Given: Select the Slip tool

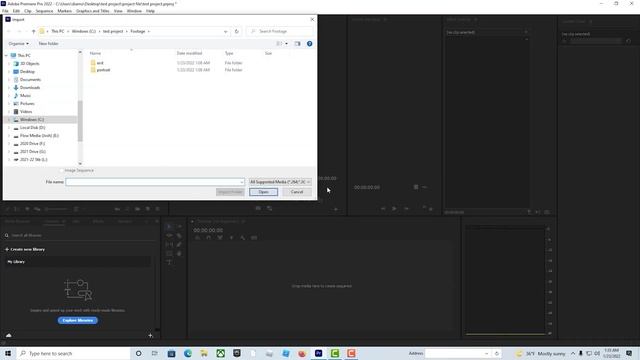Looking at the screenshot, I should coord(169,244).
